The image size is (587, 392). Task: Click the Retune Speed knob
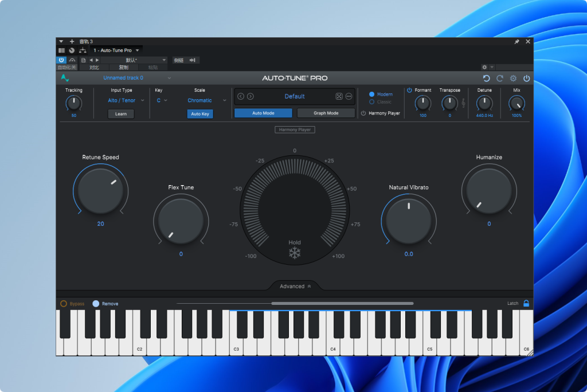(x=100, y=191)
